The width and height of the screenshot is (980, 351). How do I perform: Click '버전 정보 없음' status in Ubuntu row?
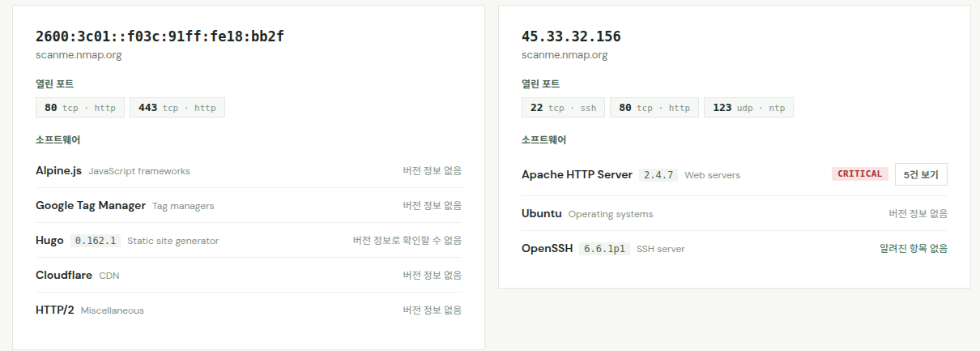point(918,214)
